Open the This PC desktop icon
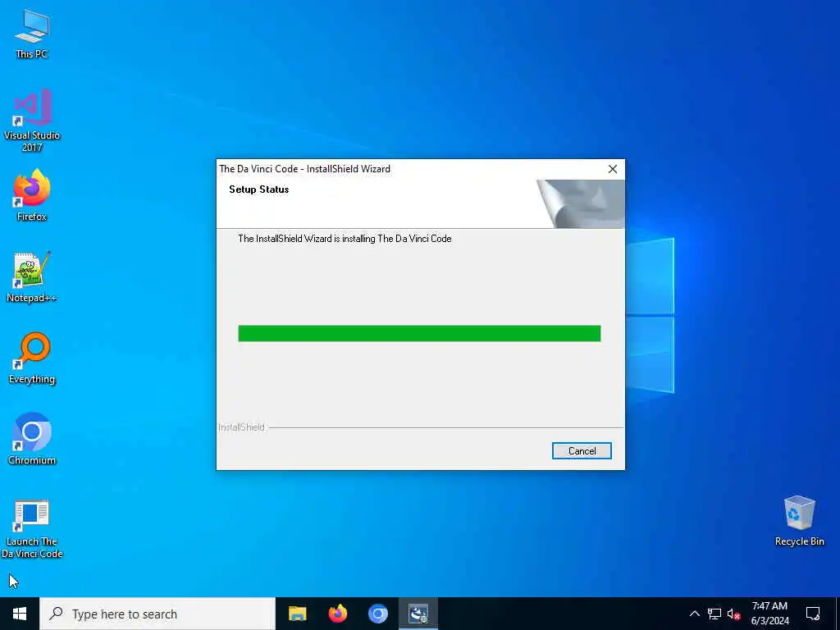 click(32, 33)
